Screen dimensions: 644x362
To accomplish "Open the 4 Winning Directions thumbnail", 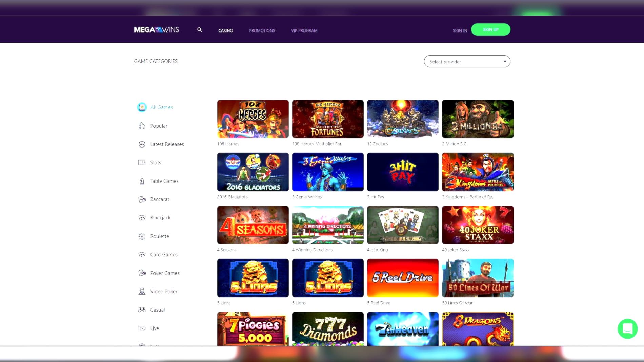I will click(x=328, y=225).
